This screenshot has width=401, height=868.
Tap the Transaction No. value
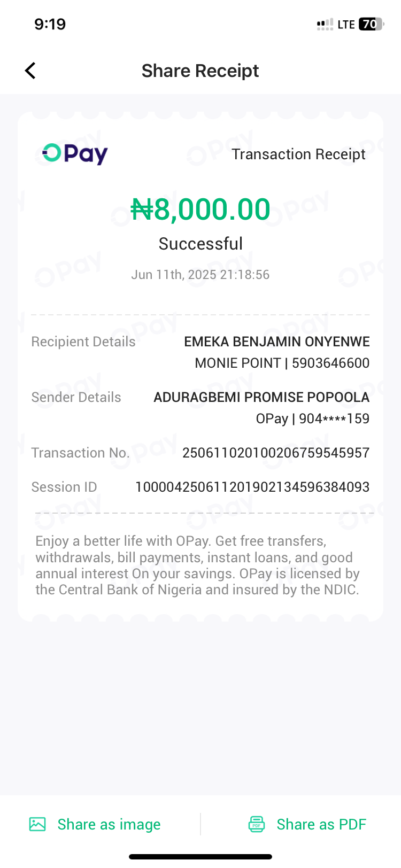[x=276, y=453]
